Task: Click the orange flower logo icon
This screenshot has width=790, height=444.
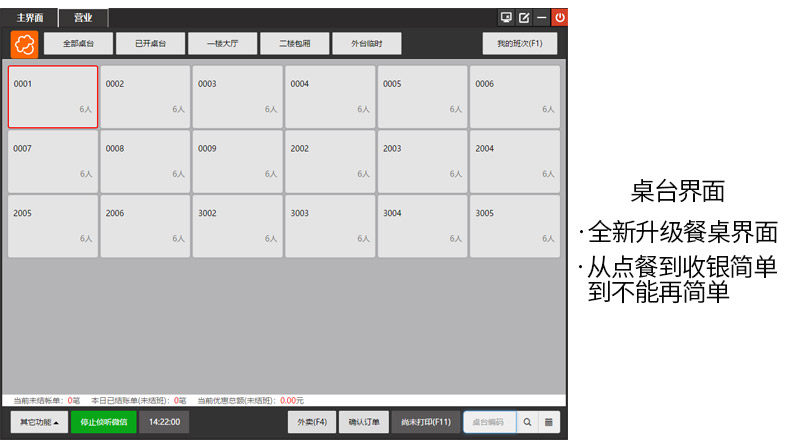Action: tap(24, 44)
